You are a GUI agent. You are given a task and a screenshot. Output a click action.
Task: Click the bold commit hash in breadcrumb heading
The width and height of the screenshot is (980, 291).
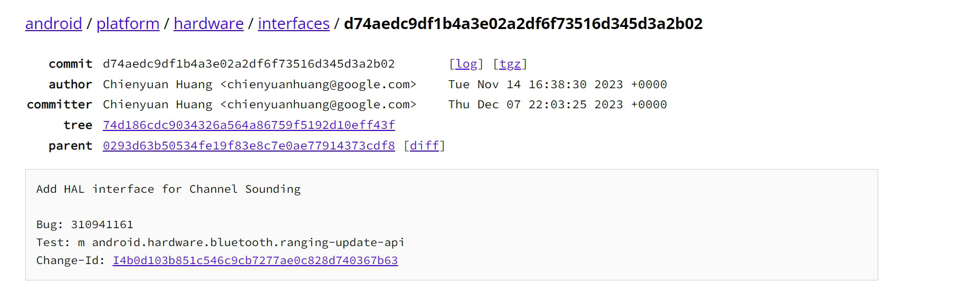523,24
